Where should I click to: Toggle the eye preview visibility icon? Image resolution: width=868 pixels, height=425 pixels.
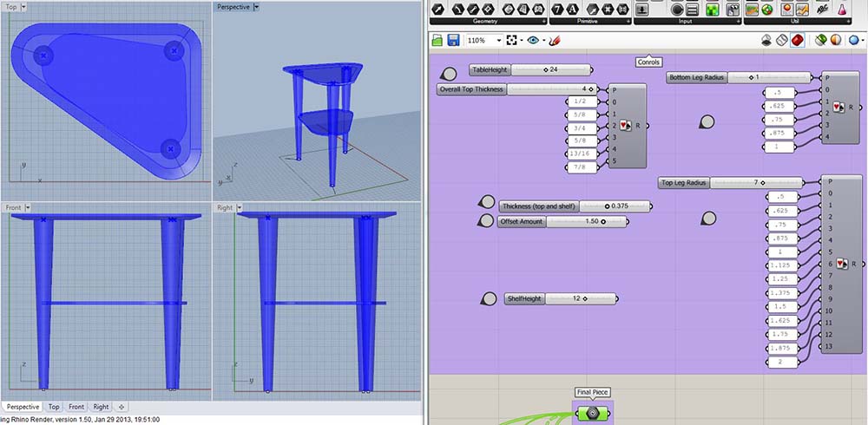[533, 41]
